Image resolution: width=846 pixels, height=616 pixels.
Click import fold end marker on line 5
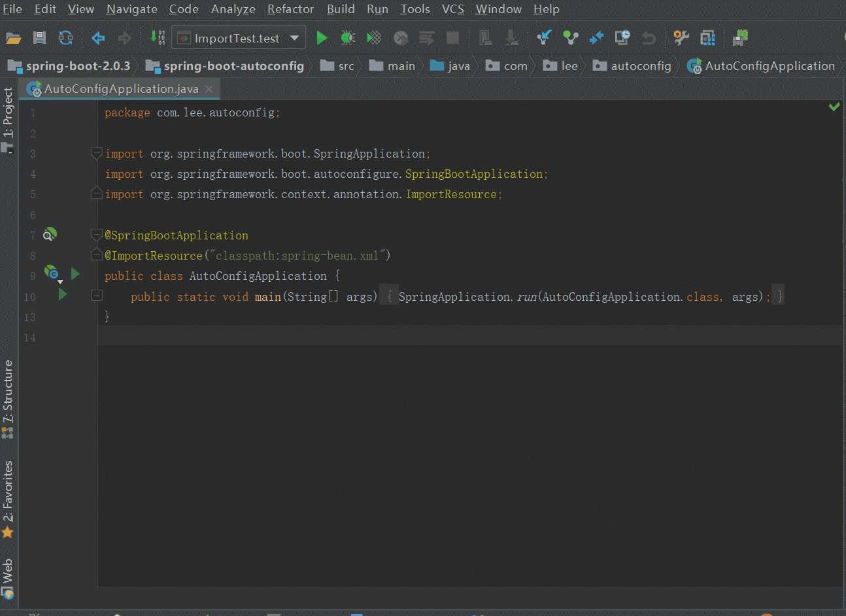pos(97,194)
